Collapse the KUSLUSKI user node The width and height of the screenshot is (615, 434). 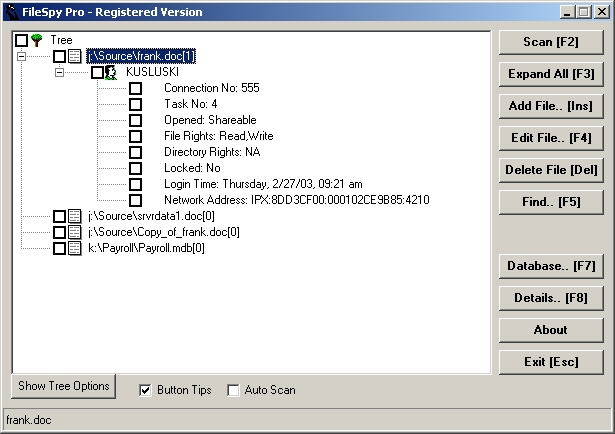click(x=59, y=73)
